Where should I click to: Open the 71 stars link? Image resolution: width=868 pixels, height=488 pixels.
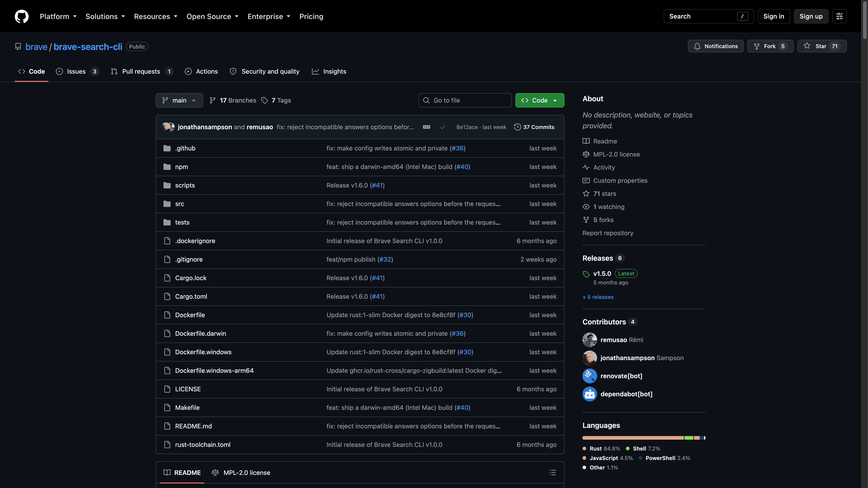(604, 194)
